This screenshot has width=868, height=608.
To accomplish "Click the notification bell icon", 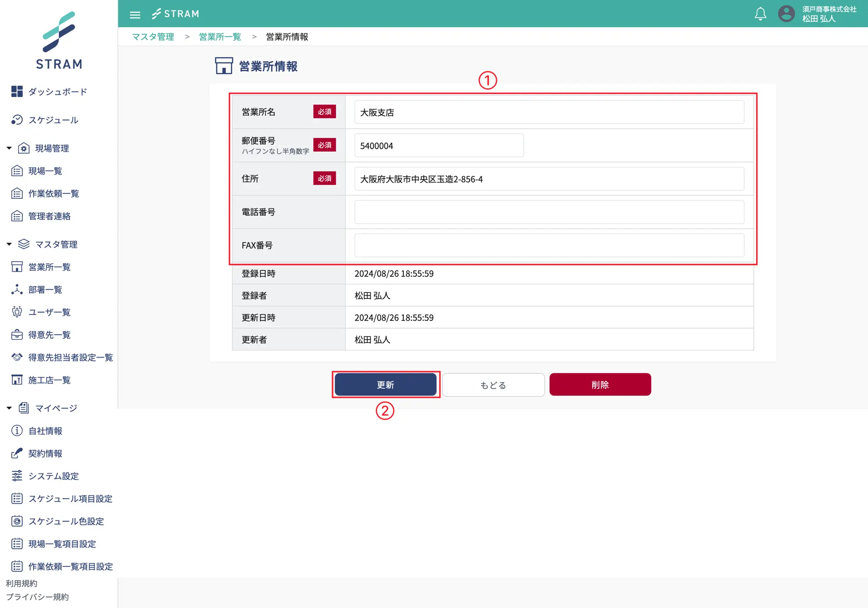I will click(760, 14).
